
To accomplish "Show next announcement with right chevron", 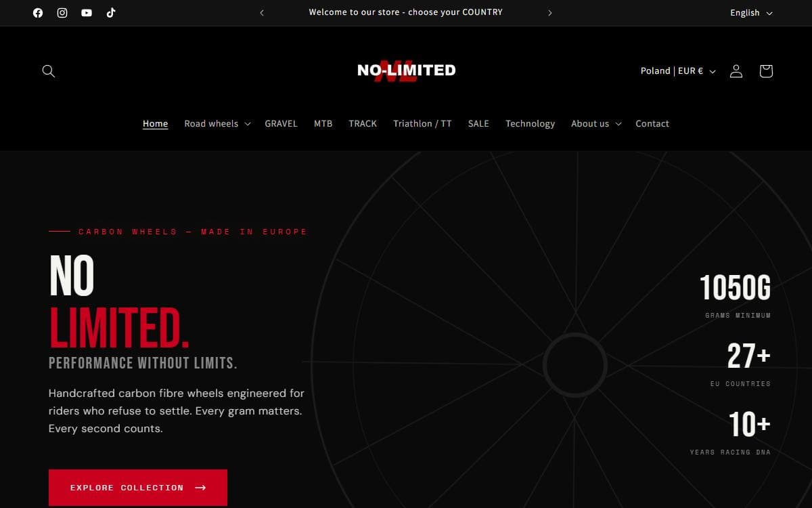I will pos(550,13).
